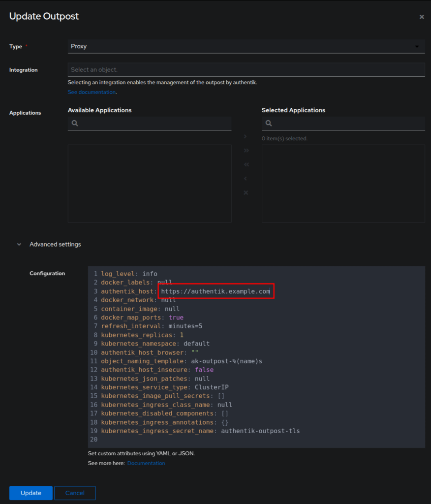This screenshot has width=431, height=504.
Task: Click the kubernetes_ingress_class_name line
Action: click(166, 405)
